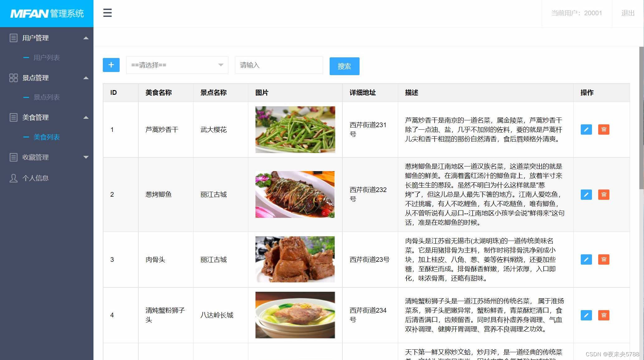Click 丽江古城 in the 葱烤鲫鱼 row
This screenshot has height=360, width=644.
point(213,194)
